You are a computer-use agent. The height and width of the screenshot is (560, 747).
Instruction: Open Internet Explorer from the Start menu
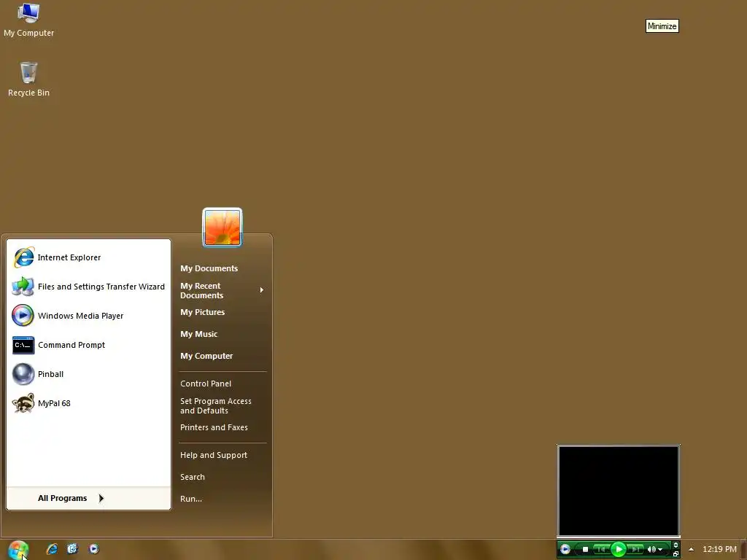[x=88, y=257]
